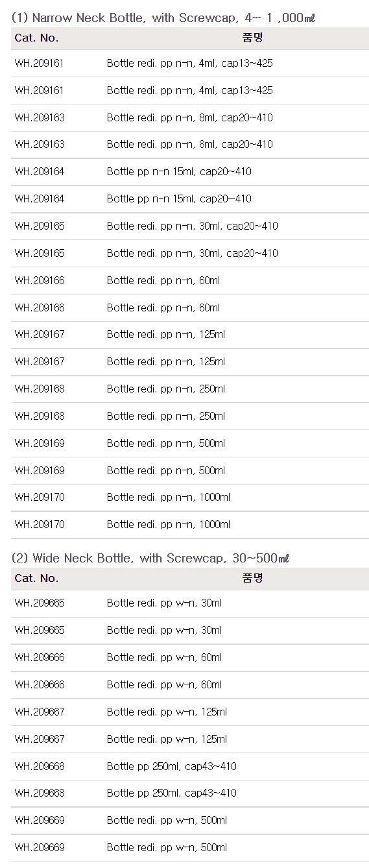This screenshot has width=369, height=868.
Task: Select the first WH.209161 catalog number
Action: tap(40, 64)
